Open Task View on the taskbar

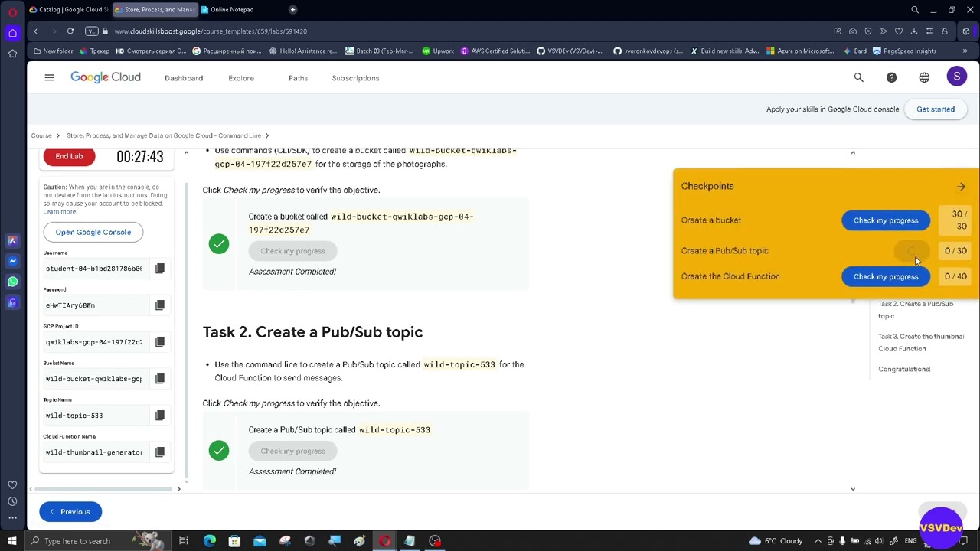(184, 541)
